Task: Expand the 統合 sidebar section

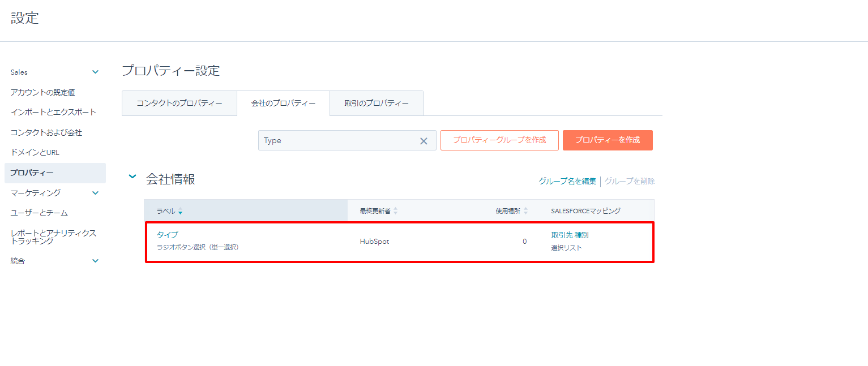Action: pyautogui.click(x=95, y=261)
